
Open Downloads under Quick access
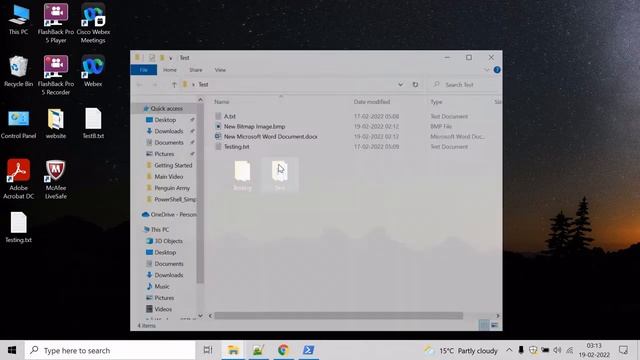[168, 131]
